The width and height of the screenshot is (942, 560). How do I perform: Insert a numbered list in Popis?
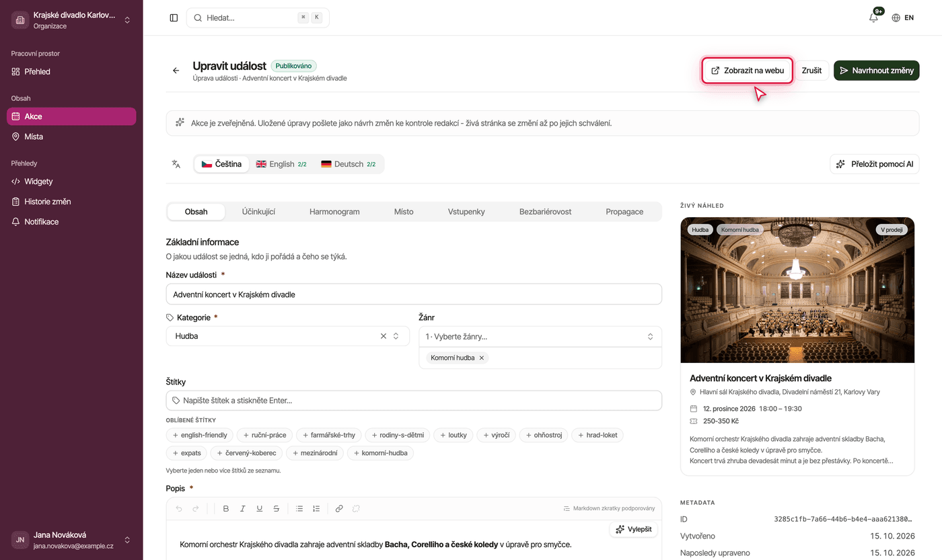[316, 509]
